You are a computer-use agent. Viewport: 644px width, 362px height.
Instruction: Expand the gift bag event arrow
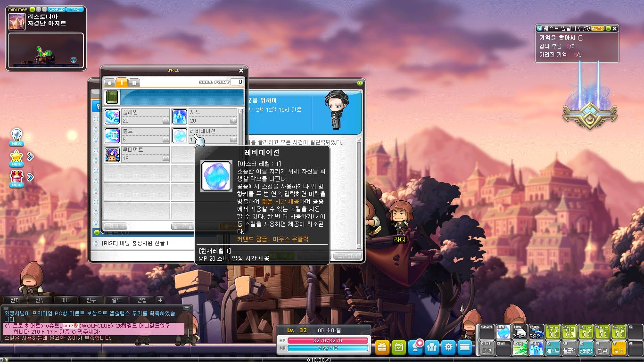click(x=31, y=177)
